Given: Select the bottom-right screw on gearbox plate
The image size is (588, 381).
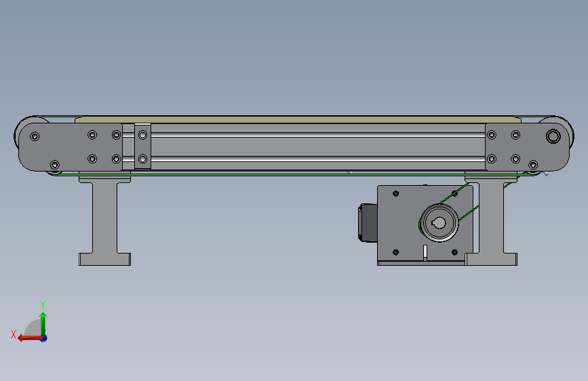Looking at the screenshot, I should click(x=454, y=252).
